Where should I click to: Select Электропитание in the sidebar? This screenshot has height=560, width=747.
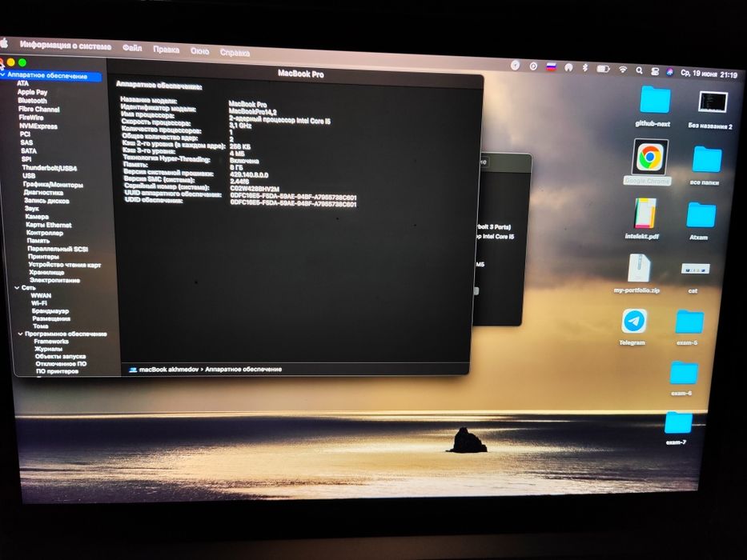pyautogui.click(x=54, y=280)
